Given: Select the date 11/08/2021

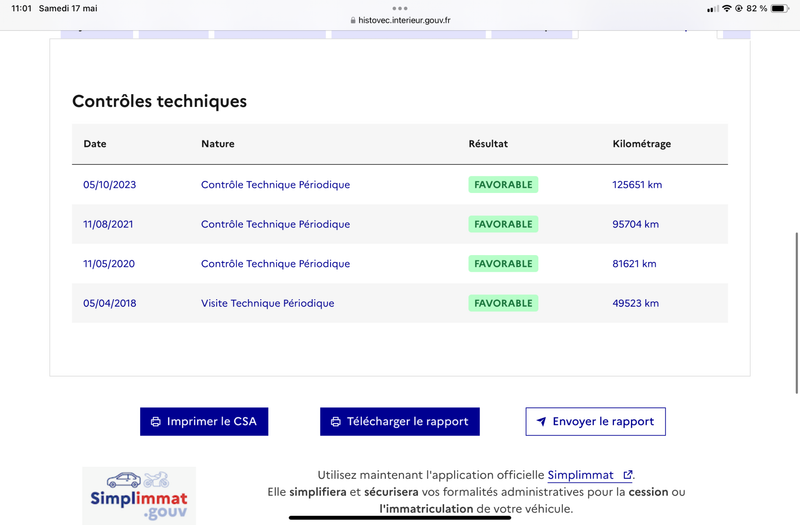Looking at the screenshot, I should (x=108, y=224).
